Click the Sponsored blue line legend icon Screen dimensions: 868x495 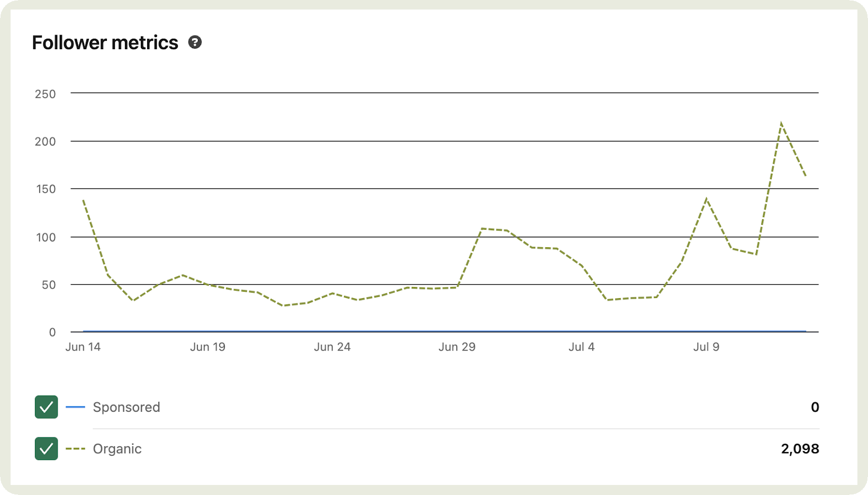pos(75,407)
